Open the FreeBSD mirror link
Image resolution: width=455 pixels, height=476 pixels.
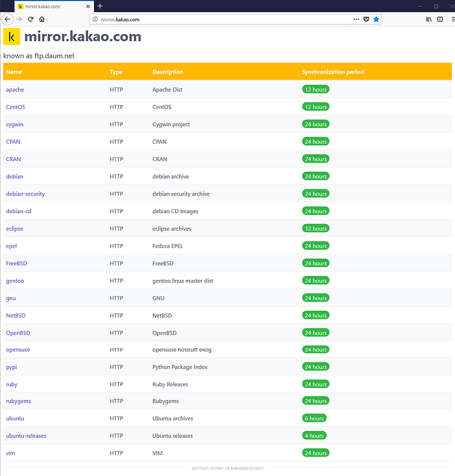coord(16,263)
